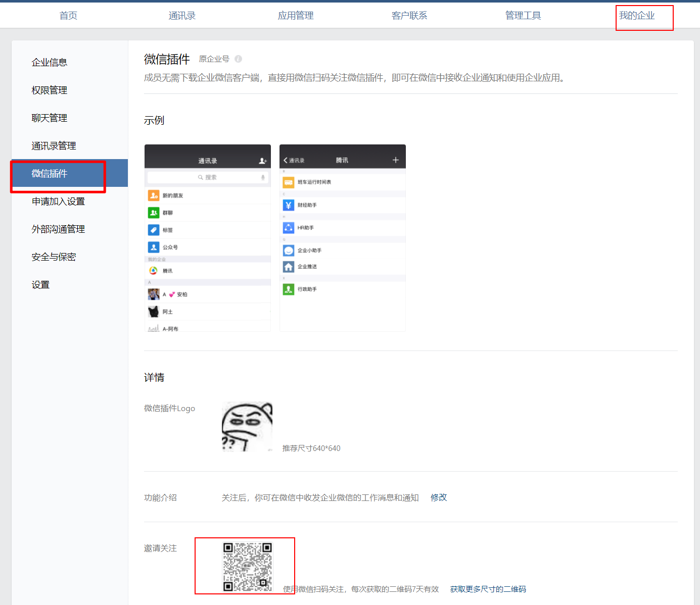Click the 企业小助手 icon
700x605 pixels.
[x=289, y=250]
